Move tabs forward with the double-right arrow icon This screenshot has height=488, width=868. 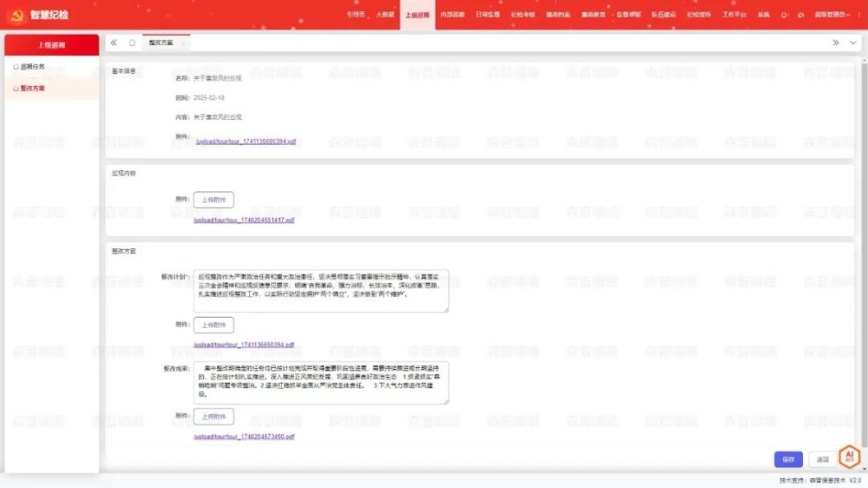(835, 43)
